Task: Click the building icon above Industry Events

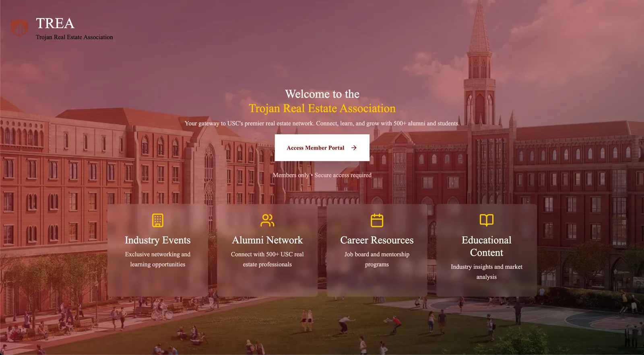Action: [x=158, y=220]
